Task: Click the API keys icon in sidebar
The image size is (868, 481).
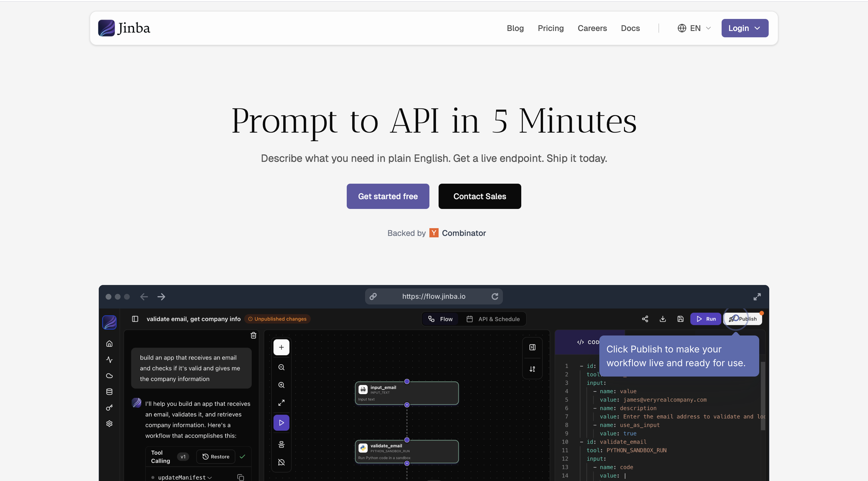Action: tap(109, 408)
